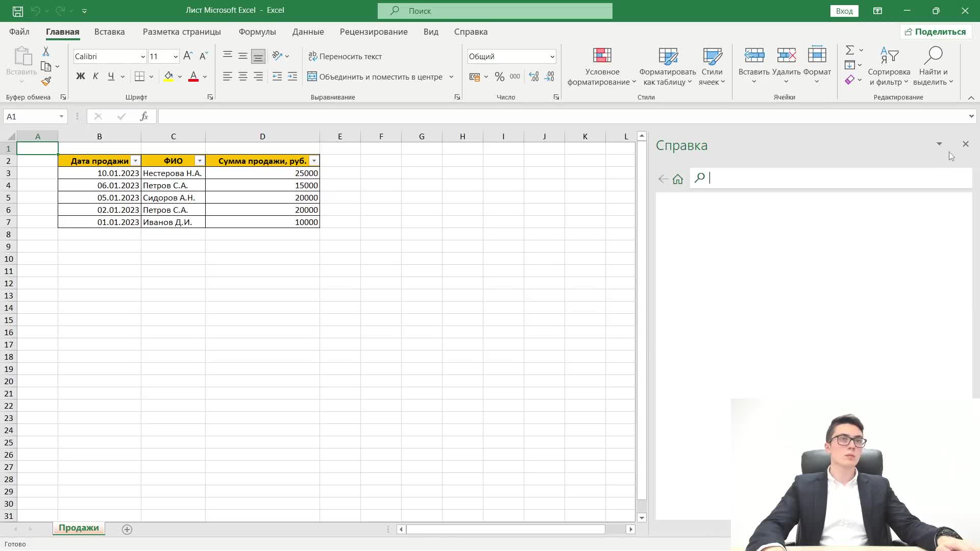The height and width of the screenshot is (551, 980).
Task: Click the Вход sign-in button
Action: coord(844,11)
